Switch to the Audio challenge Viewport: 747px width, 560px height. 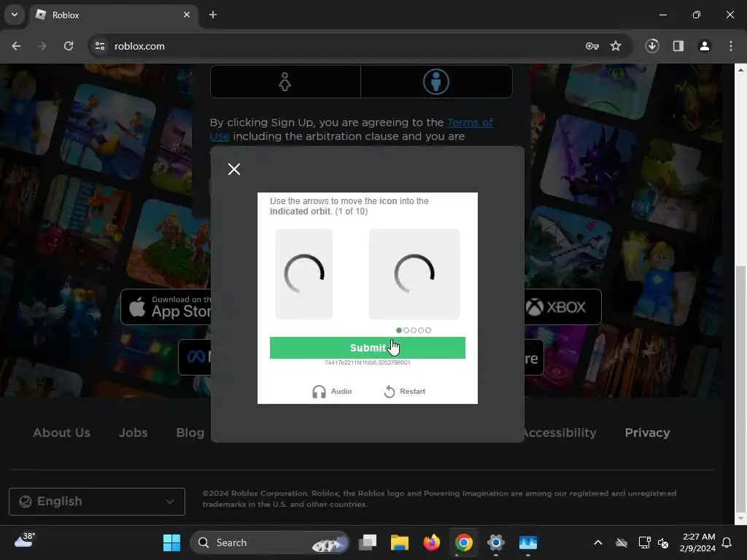point(332,392)
